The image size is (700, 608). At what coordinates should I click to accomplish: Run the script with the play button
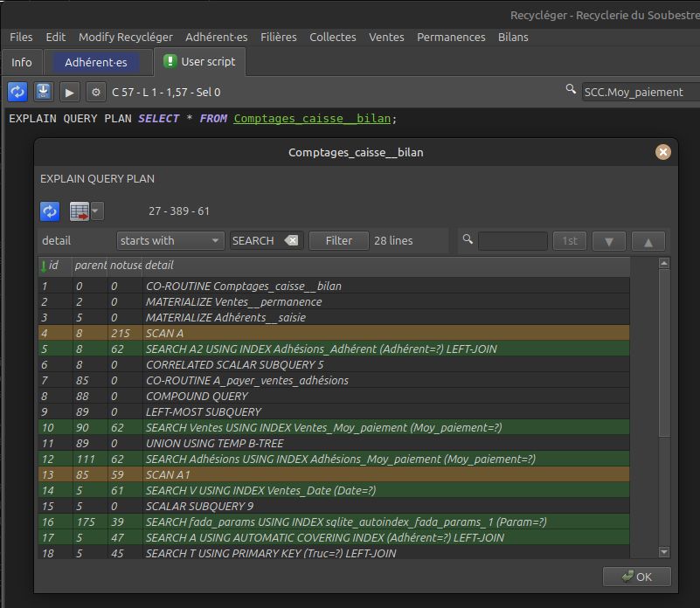click(69, 93)
